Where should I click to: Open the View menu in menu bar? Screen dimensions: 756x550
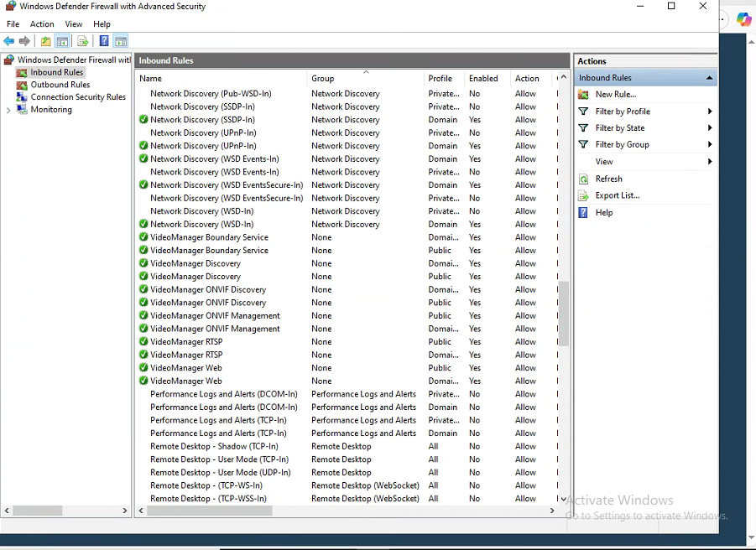[74, 24]
